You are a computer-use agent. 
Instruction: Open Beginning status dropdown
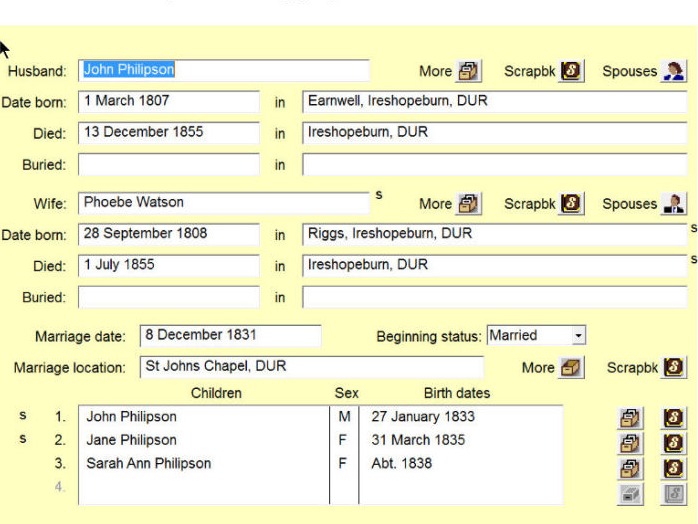click(578, 335)
